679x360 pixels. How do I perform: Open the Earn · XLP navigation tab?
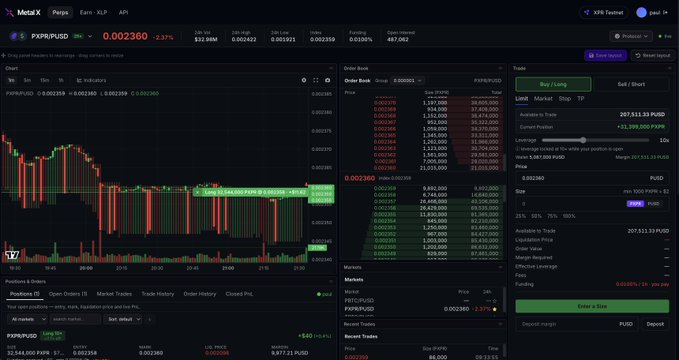point(94,13)
